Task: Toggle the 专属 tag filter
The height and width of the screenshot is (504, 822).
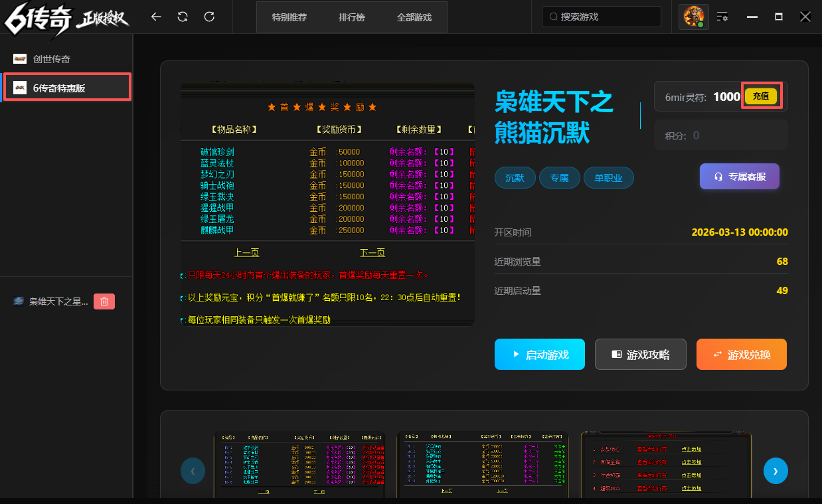Action: click(x=559, y=177)
